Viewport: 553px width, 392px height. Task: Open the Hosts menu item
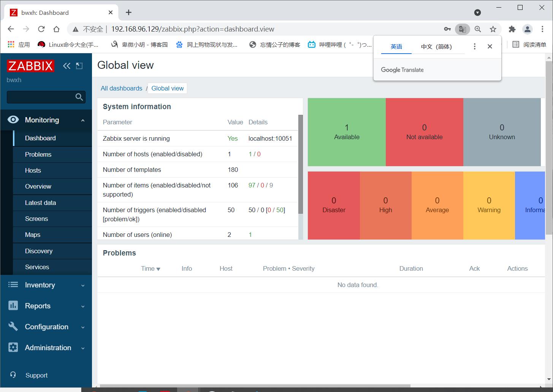pos(52,170)
